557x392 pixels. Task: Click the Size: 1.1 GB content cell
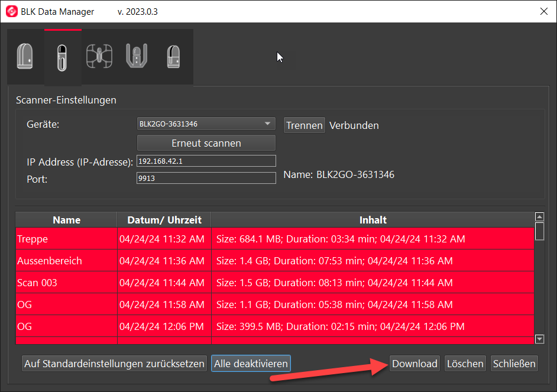click(373, 304)
